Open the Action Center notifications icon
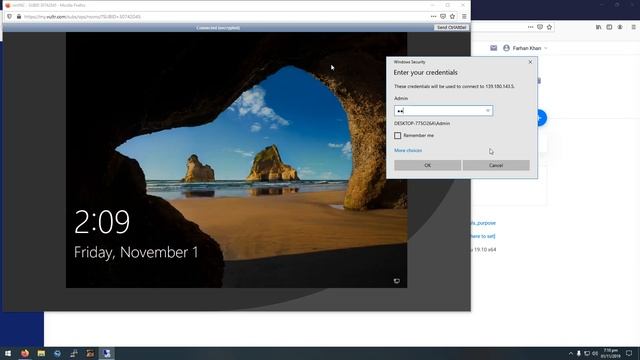The height and width of the screenshot is (360, 640). [629, 353]
